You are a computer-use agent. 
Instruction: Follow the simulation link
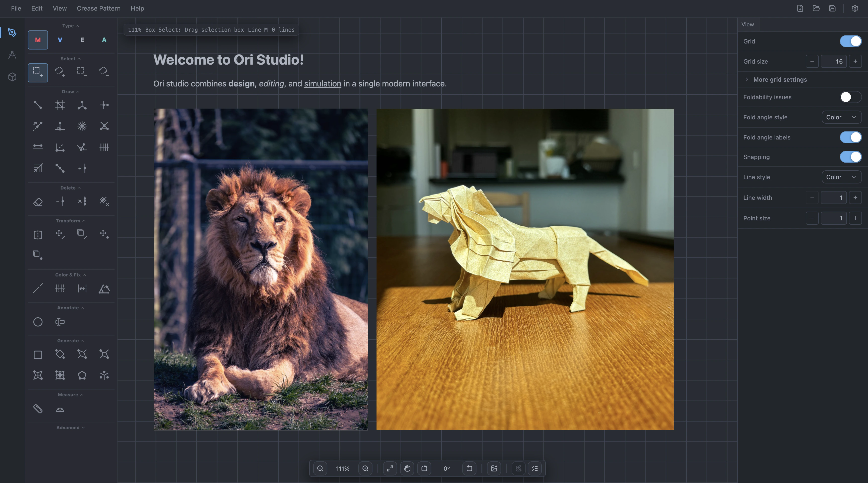click(x=322, y=84)
